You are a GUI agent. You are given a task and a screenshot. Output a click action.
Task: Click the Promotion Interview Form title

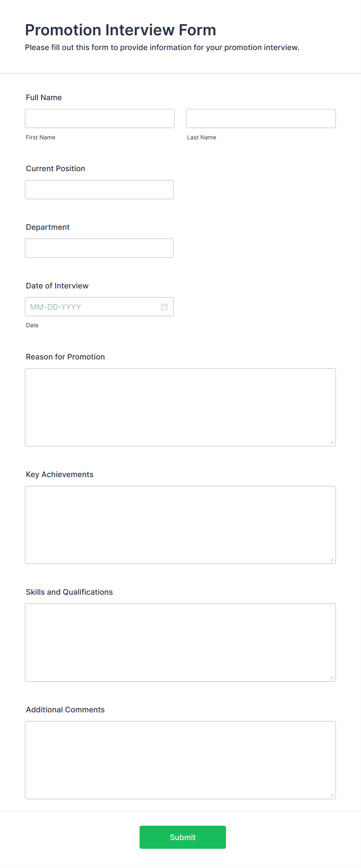[x=121, y=30]
